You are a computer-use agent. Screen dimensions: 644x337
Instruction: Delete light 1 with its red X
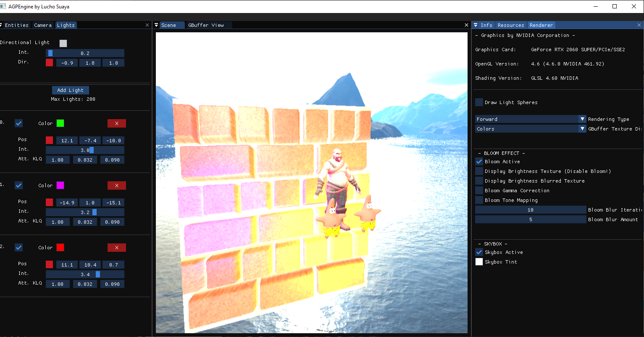pos(117,185)
